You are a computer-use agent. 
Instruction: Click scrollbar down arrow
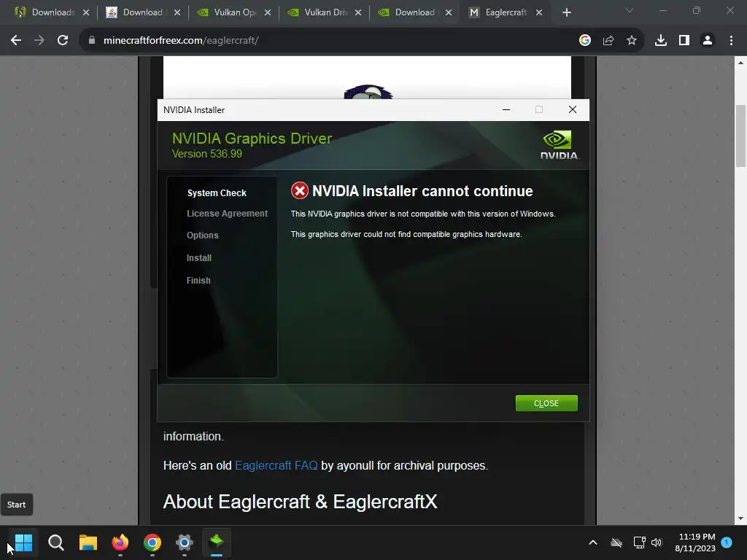[740, 518]
